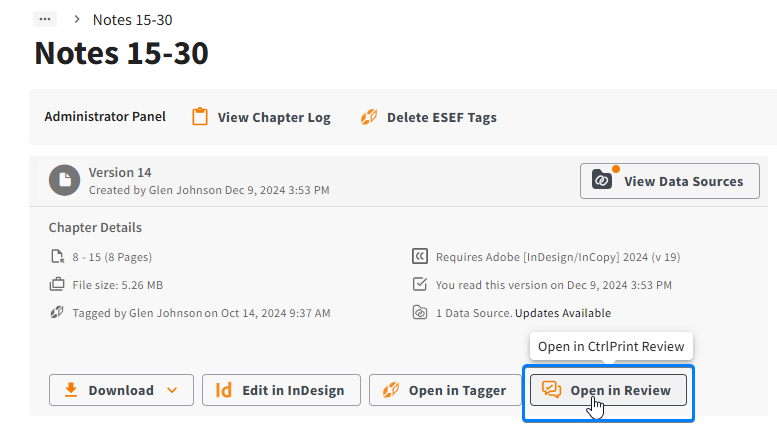Click the Version 14 document icon
This screenshot has width=777, height=434.
pos(64,180)
